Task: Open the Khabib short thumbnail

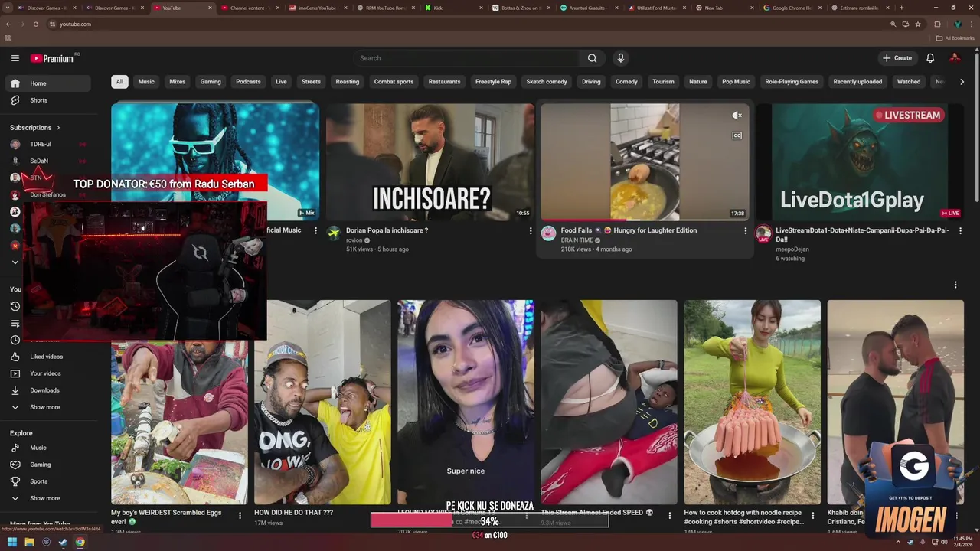Action: (895, 402)
